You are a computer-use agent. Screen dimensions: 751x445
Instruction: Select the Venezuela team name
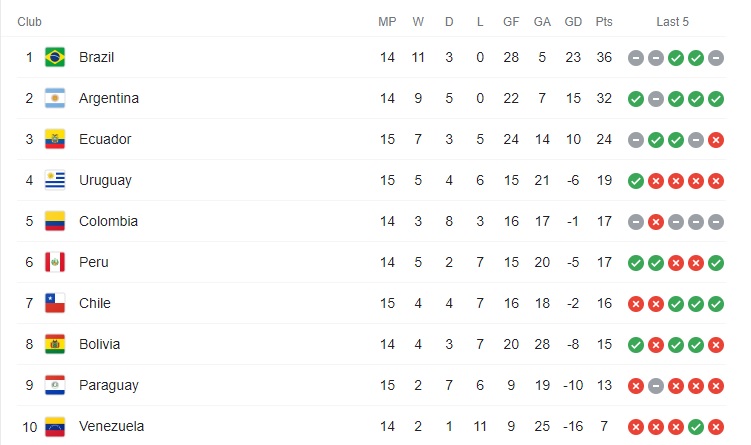click(x=111, y=427)
